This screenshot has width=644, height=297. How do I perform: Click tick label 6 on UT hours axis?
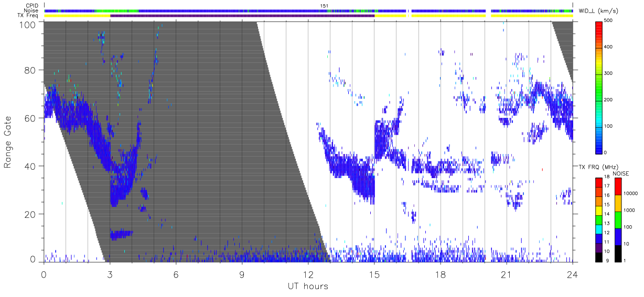(176, 274)
